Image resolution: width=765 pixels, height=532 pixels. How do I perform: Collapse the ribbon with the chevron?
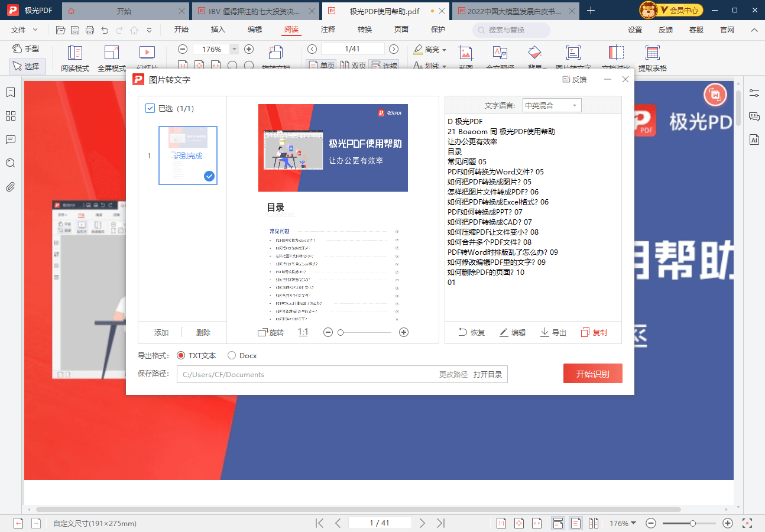[x=754, y=30]
